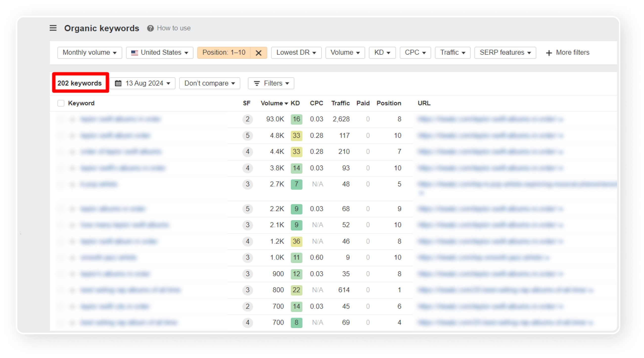Open the 13 Aug 2024 date picker

pyautogui.click(x=142, y=83)
